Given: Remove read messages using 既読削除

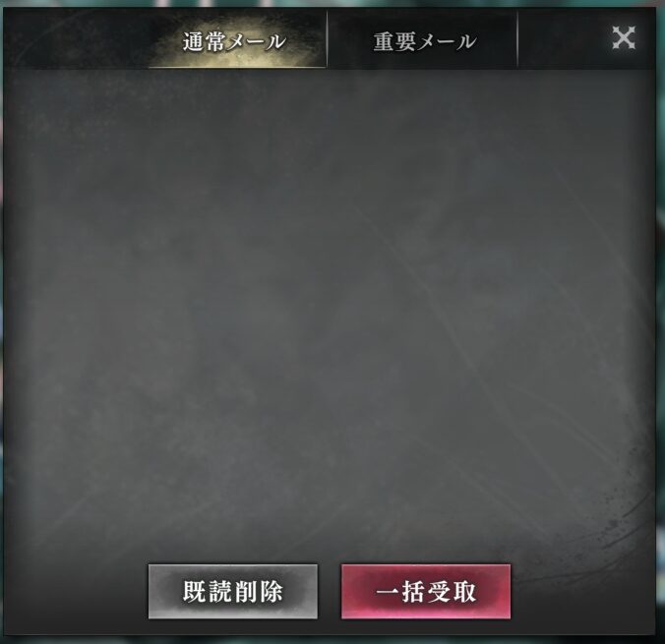Looking at the screenshot, I should pyautogui.click(x=233, y=591).
